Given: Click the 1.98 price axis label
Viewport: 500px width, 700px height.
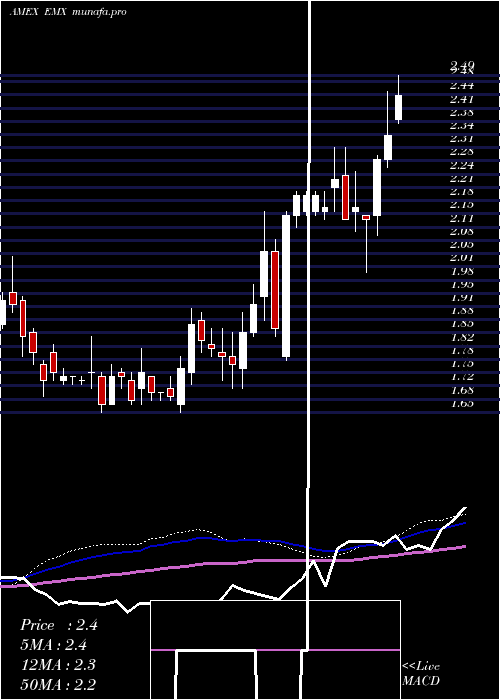Looking at the screenshot, I should [462, 271].
